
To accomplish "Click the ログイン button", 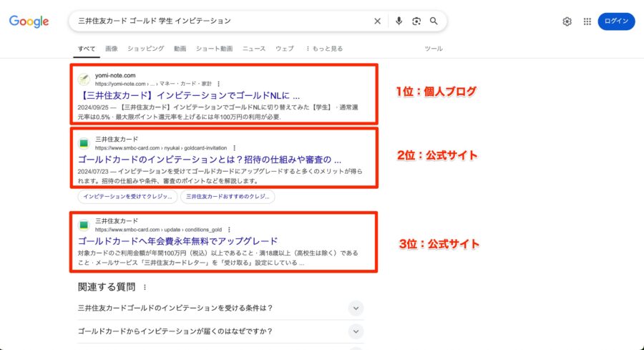I will click(x=617, y=21).
